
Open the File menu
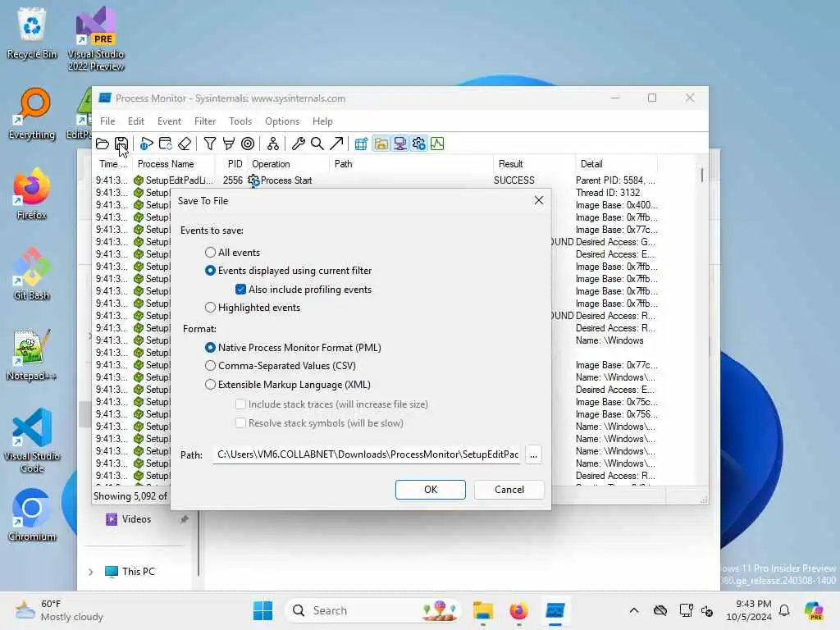[x=107, y=121]
